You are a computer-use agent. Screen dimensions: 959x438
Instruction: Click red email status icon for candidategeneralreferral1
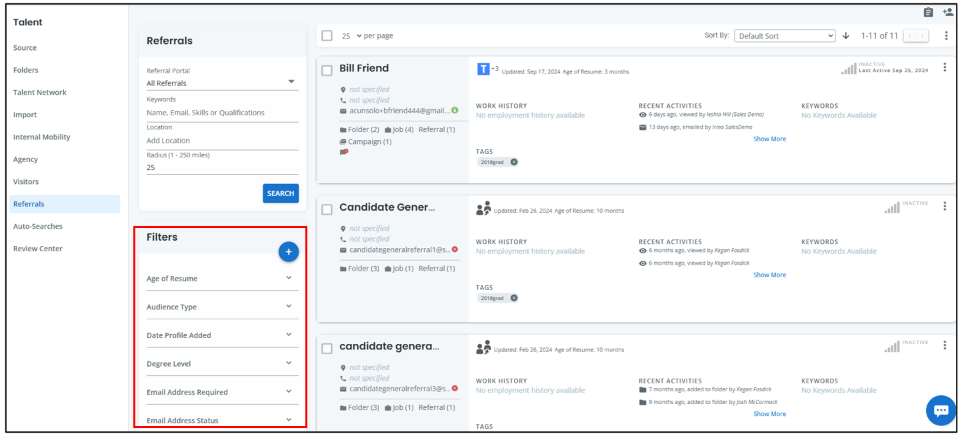tap(454, 250)
